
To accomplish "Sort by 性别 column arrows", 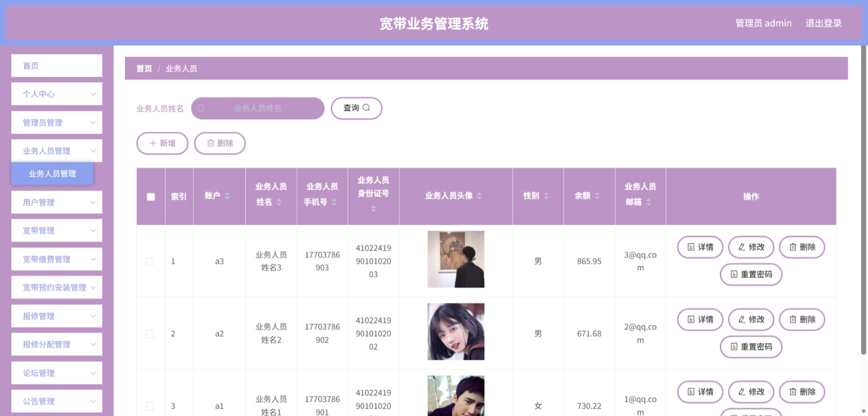I will (546, 196).
